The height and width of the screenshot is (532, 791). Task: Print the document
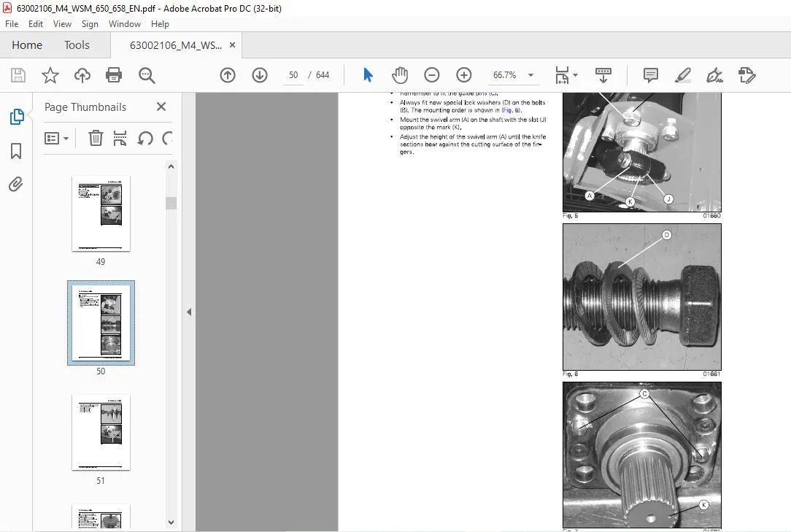[x=114, y=75]
